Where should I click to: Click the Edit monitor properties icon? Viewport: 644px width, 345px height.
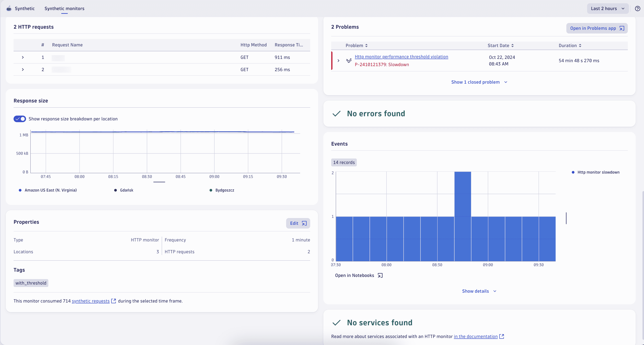coord(304,224)
